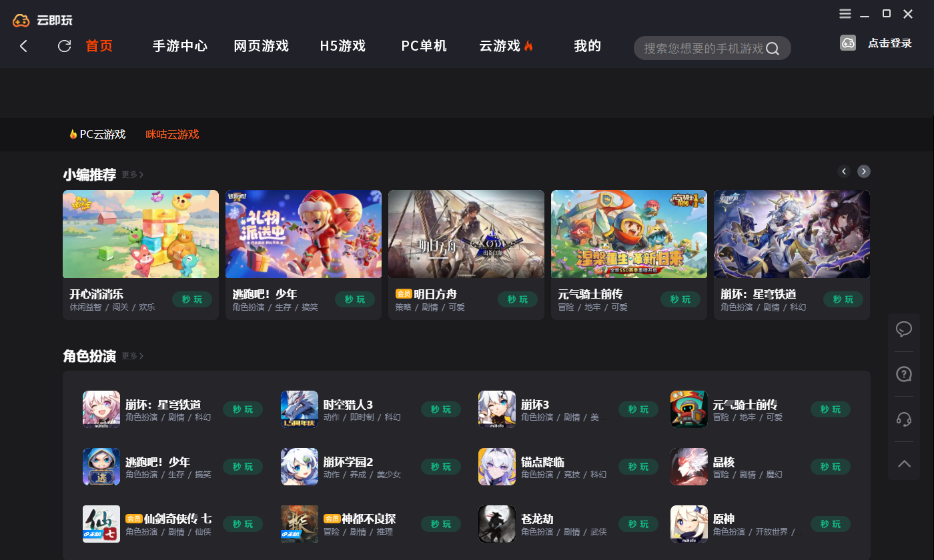Open the hamburger menu icon
The height and width of the screenshot is (560, 934).
click(845, 14)
